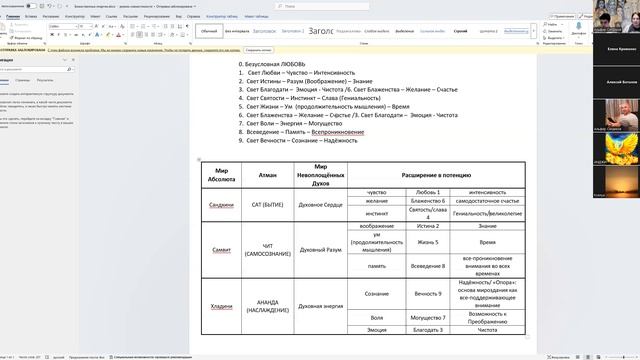
Task: Increase the paragraph indent
Action: click(172, 26)
